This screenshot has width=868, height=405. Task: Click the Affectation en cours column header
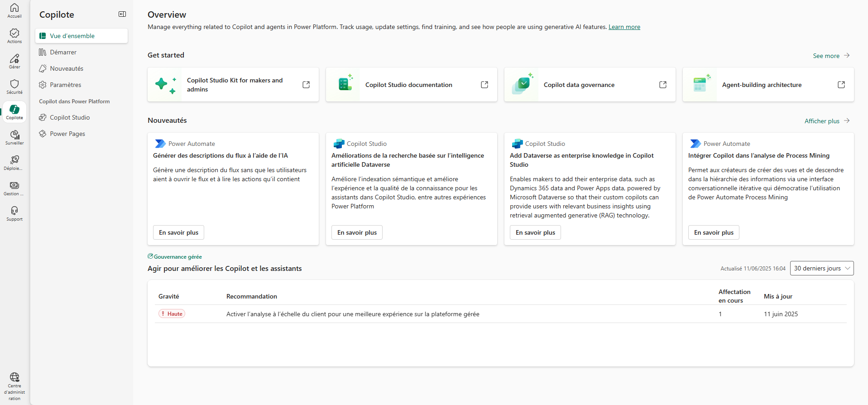734,296
